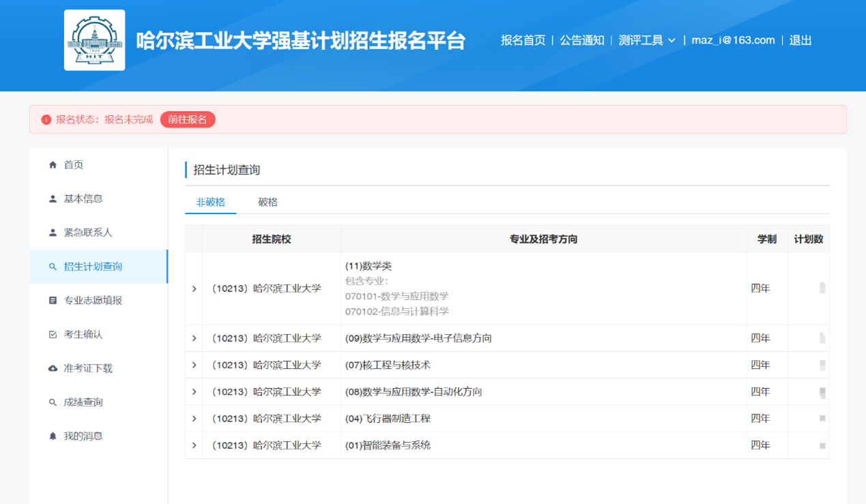Click the bell icon beside 我的消息

pos(53,436)
